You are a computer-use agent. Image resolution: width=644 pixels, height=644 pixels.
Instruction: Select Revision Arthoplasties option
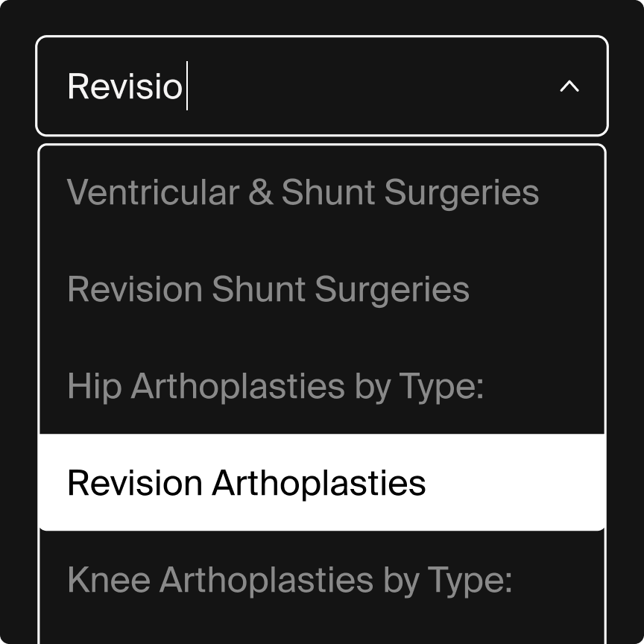pyautogui.click(x=246, y=483)
